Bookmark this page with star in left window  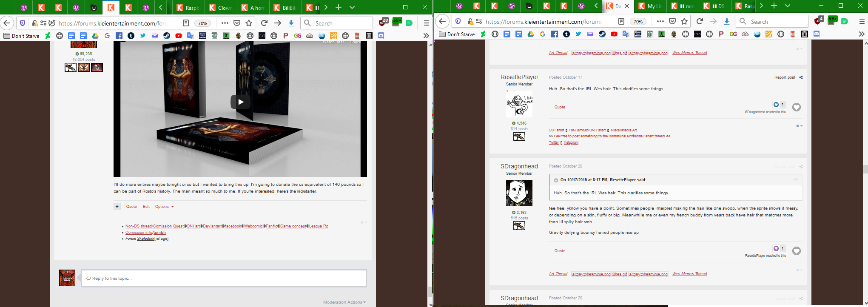point(249,23)
